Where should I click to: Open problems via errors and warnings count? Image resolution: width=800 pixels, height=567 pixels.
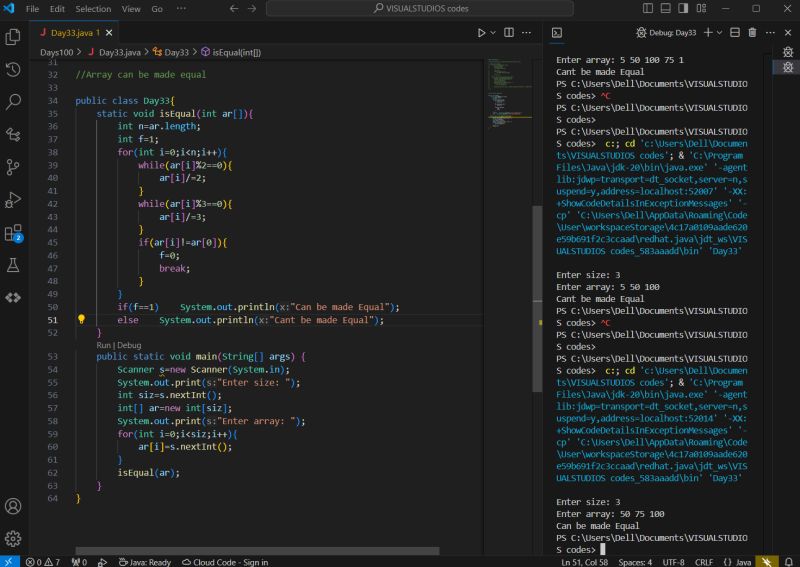(x=43, y=562)
